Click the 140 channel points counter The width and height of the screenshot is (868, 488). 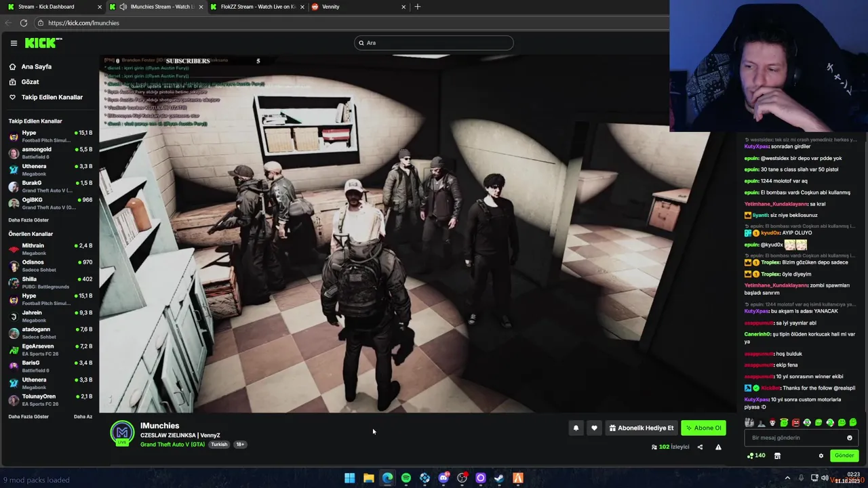tap(756, 455)
